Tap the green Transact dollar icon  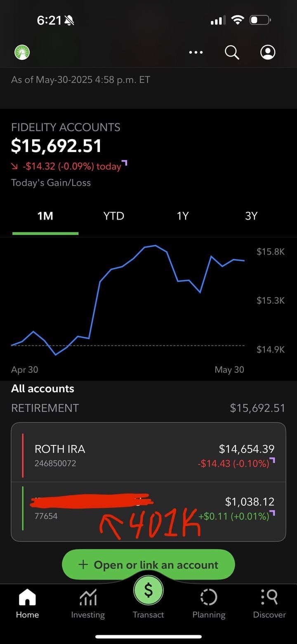click(148, 591)
